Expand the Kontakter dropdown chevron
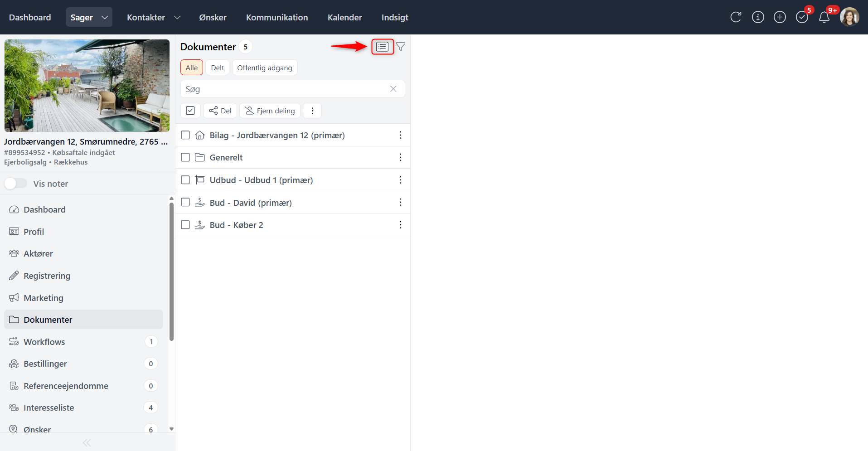The width and height of the screenshot is (868, 451). click(177, 17)
